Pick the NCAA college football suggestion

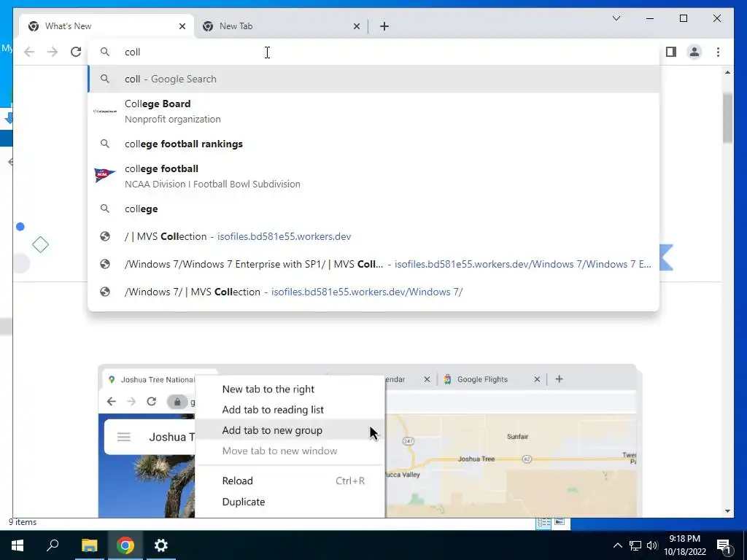(373, 176)
